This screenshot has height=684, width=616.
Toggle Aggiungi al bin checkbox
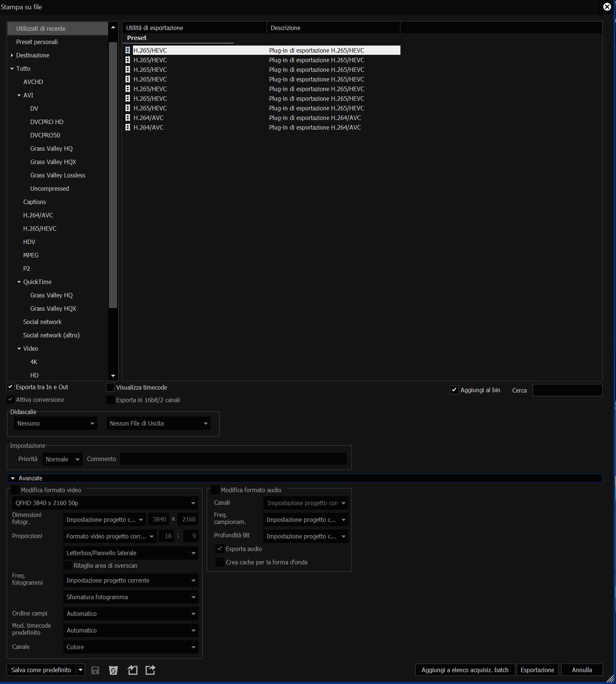pos(454,390)
